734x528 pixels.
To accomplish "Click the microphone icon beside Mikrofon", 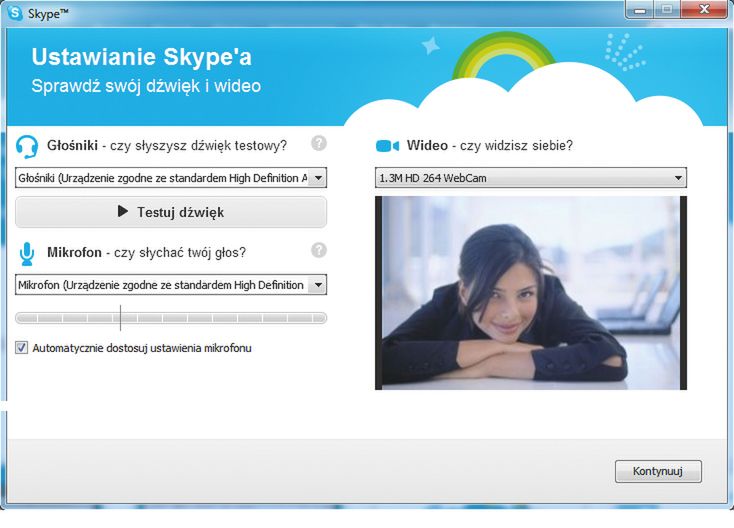I will click(27, 254).
